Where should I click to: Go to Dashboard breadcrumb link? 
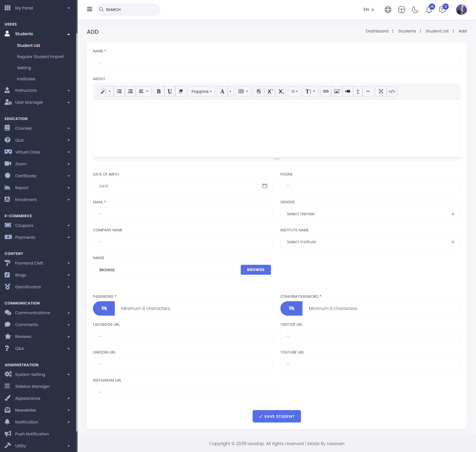pos(377,31)
